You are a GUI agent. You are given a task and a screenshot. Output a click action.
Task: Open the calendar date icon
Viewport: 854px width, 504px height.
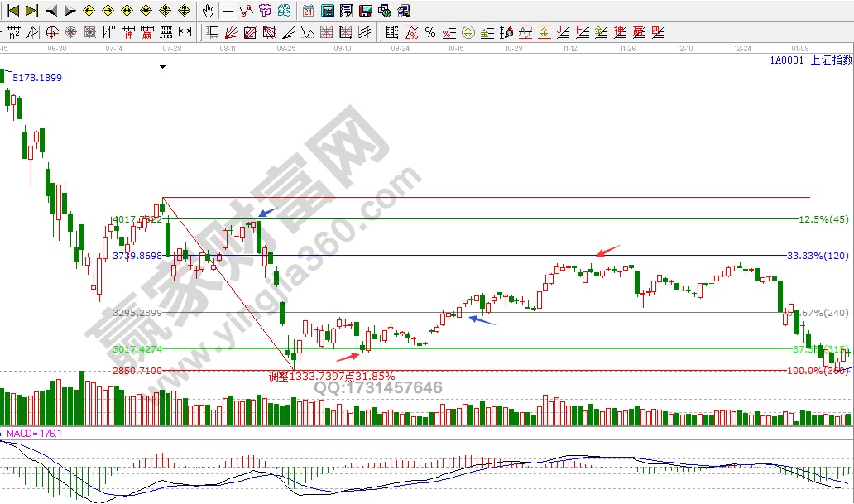(x=308, y=11)
